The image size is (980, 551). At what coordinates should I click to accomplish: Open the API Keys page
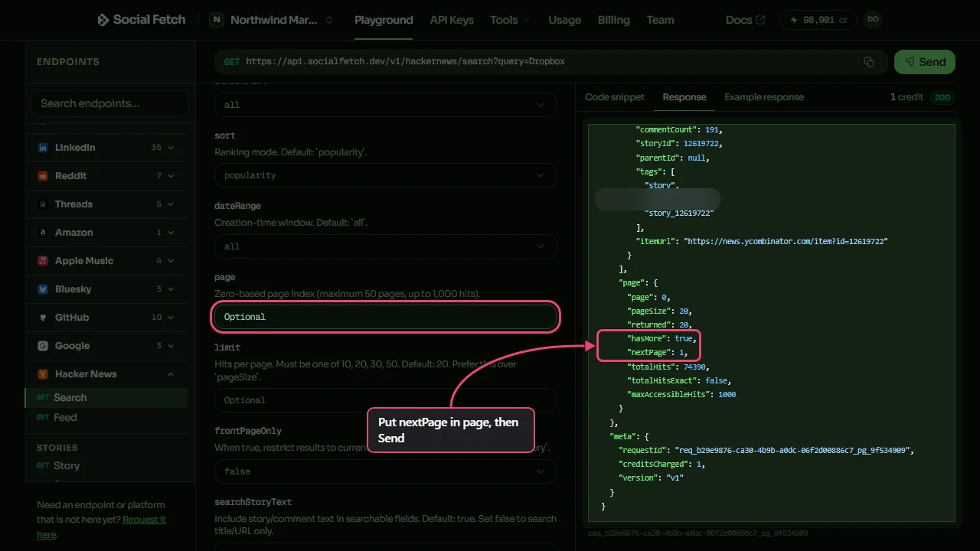point(452,20)
